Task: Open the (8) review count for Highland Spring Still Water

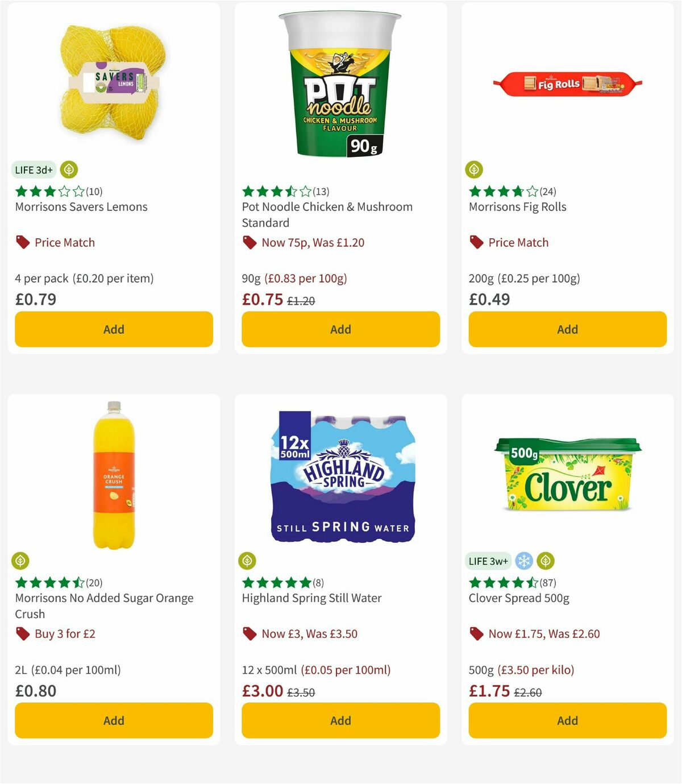Action: click(318, 582)
